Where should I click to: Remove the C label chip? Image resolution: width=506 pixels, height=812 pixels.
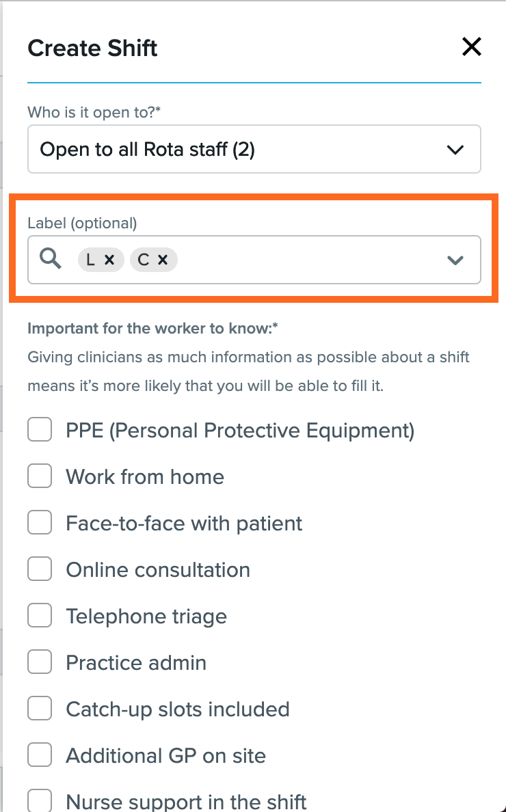(163, 260)
